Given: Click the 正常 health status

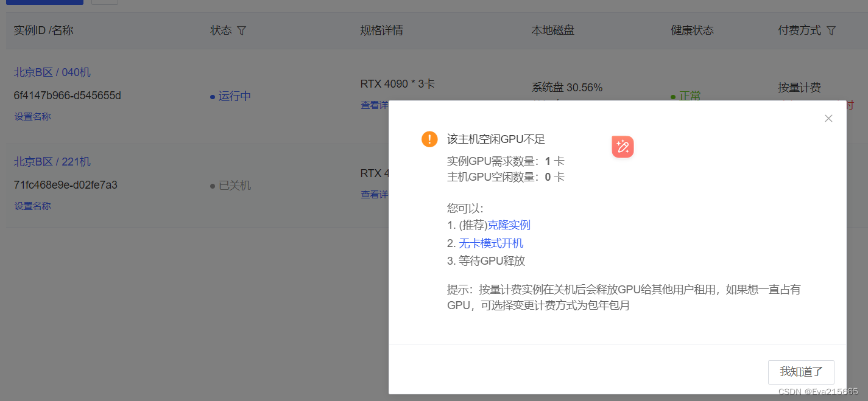Looking at the screenshot, I should (686, 96).
